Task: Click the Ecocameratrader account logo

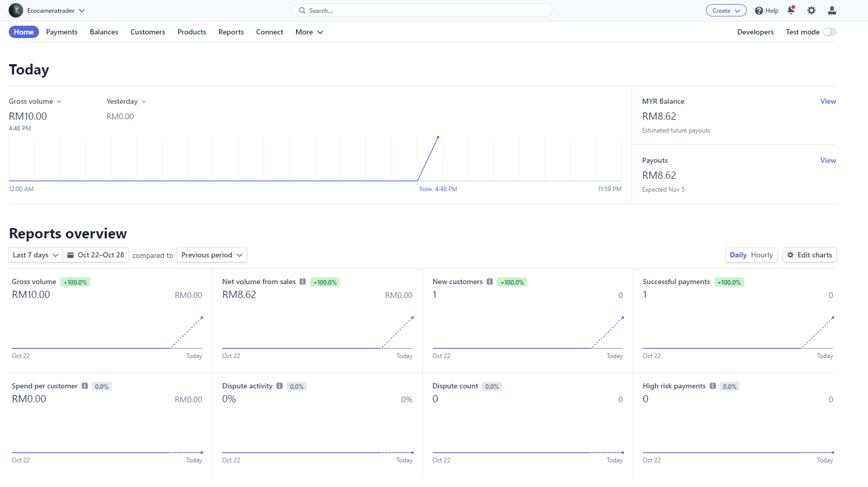Action: click(x=16, y=10)
